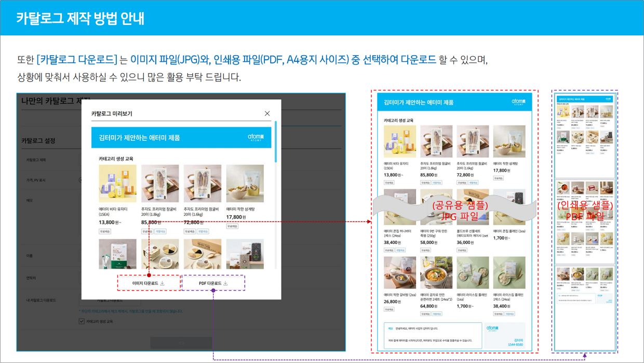The height and width of the screenshot is (363, 644).
Task: Click [카탈로그 다운로드] text in description
Action: click(x=77, y=60)
